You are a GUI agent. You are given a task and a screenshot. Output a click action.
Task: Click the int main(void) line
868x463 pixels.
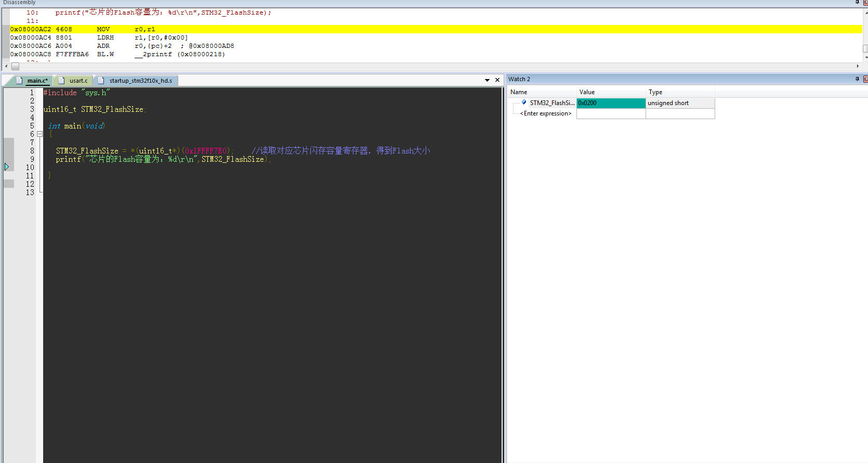click(76, 126)
